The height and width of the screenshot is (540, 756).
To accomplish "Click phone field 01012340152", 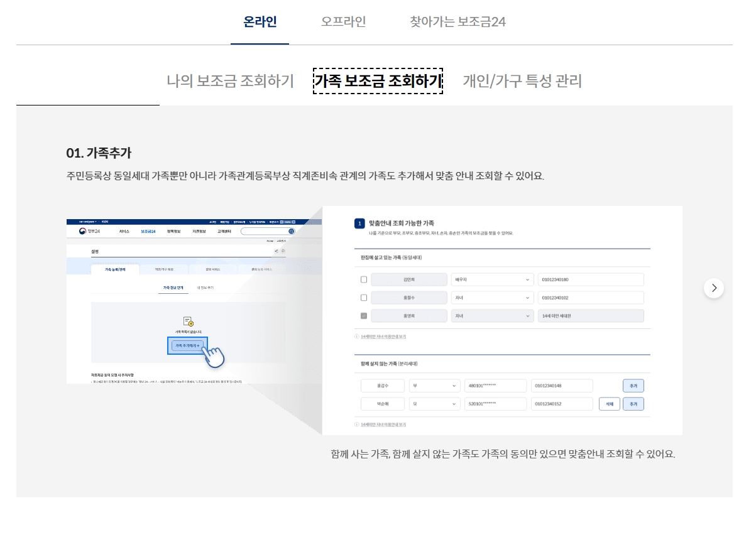I will coord(562,404).
